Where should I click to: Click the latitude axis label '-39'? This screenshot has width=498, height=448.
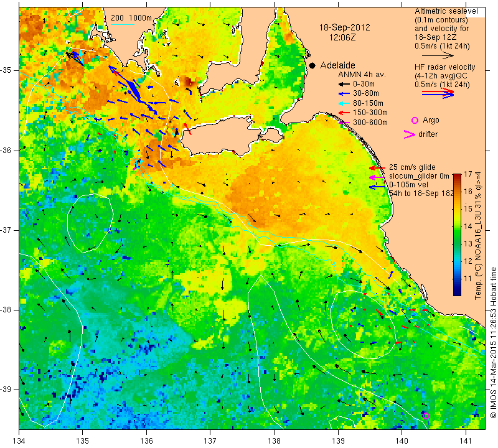click(x=7, y=390)
